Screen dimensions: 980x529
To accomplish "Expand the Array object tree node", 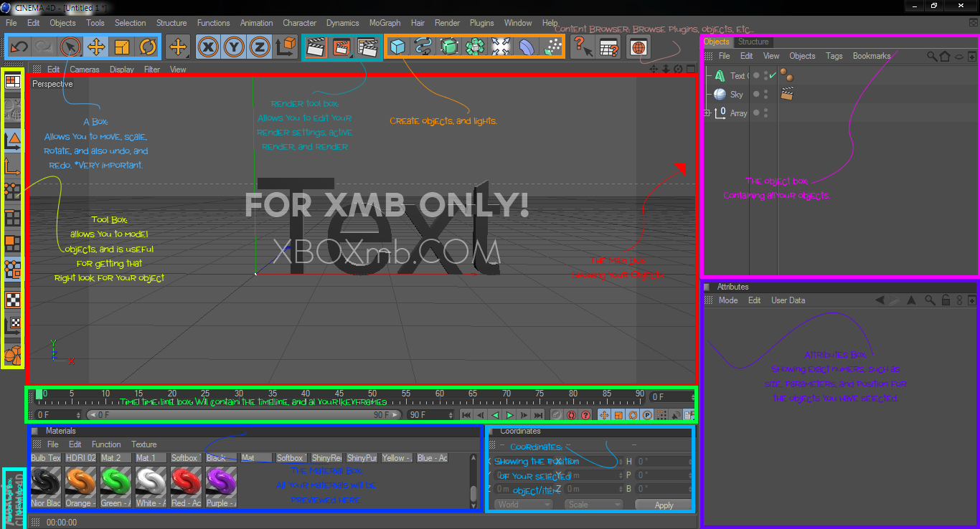I will tap(708, 113).
